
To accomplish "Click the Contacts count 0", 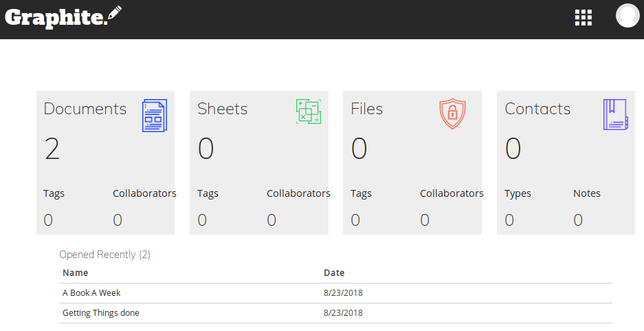I will tap(513, 149).
